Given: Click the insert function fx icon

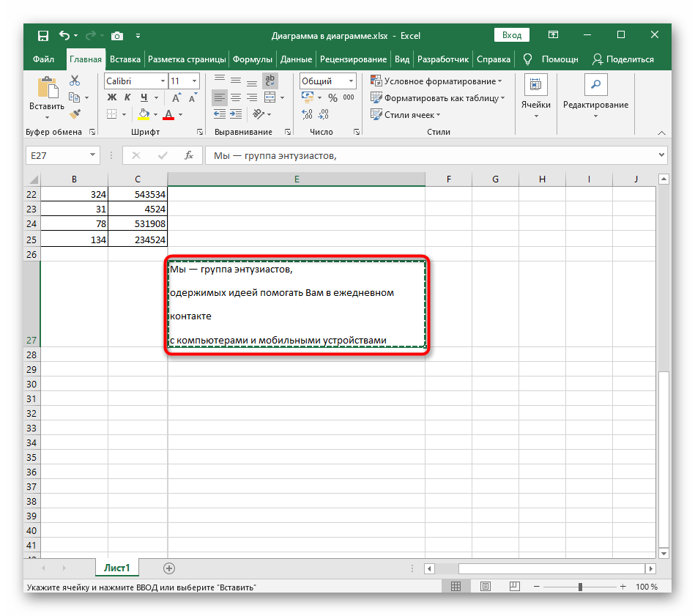Looking at the screenshot, I should coord(188,155).
